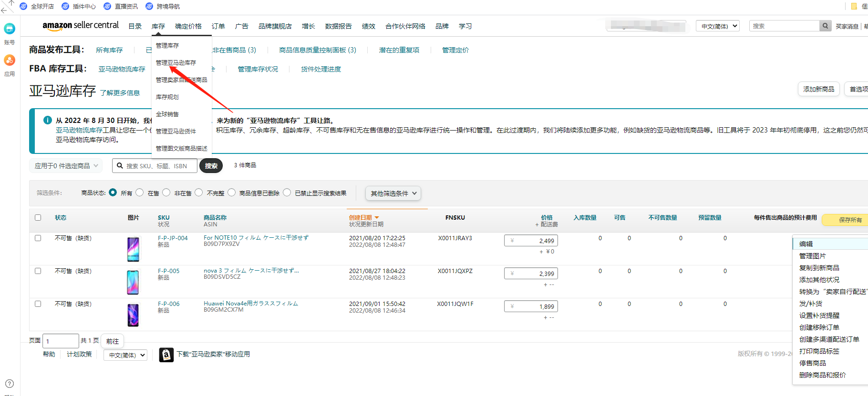Click the browser back arrow
Image resolution: width=868 pixels, height=396 pixels.
click(4, 10)
